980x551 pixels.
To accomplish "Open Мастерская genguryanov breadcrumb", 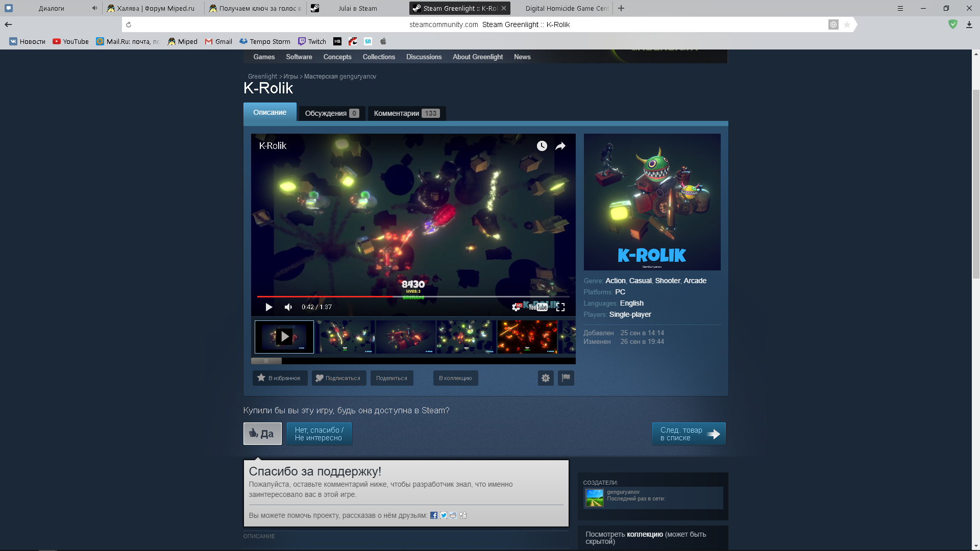I will [x=340, y=77].
